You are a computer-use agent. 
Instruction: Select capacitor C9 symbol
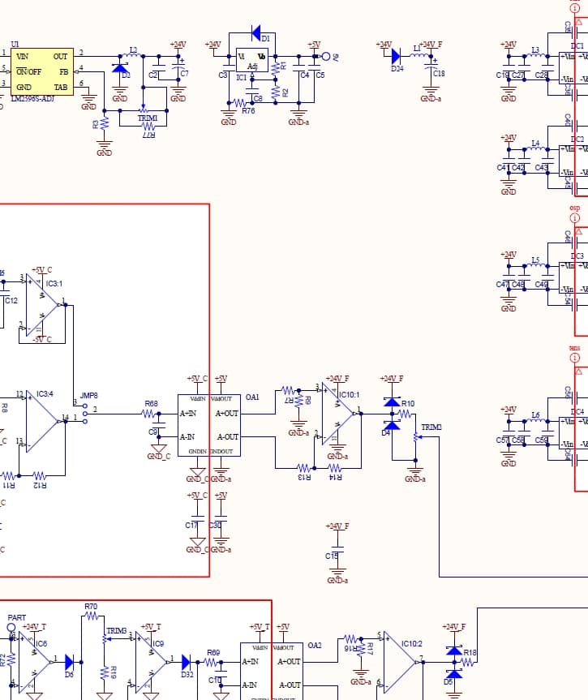159,426
